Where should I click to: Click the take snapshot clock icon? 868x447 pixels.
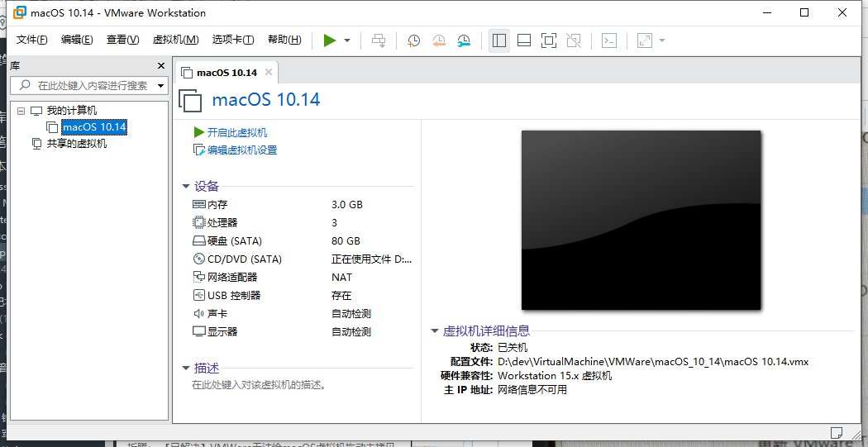(x=413, y=40)
